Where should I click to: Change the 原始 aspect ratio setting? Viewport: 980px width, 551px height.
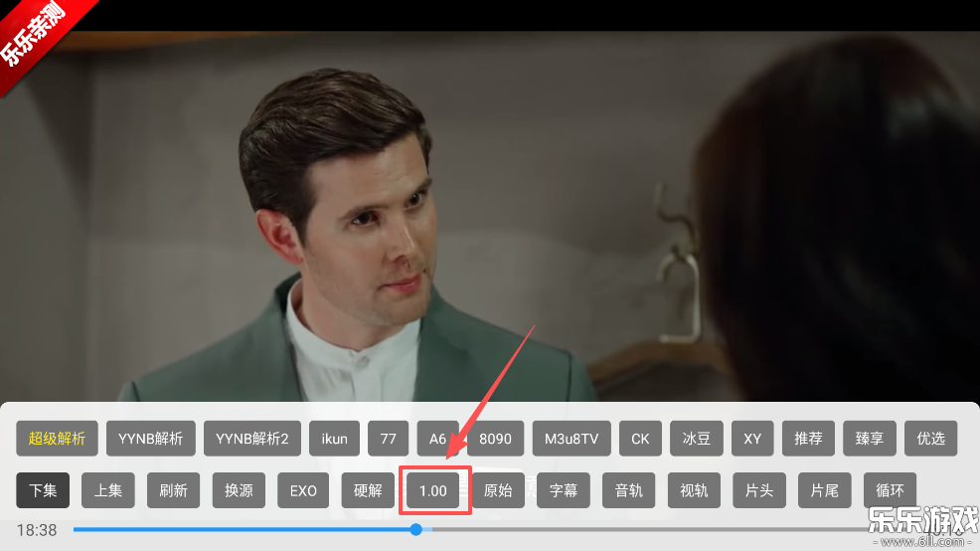[x=498, y=490]
